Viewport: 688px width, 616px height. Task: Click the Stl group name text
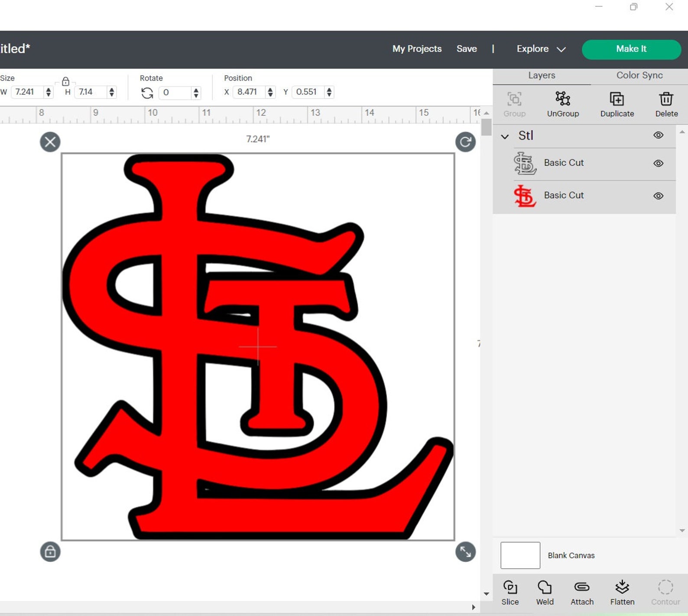click(526, 136)
